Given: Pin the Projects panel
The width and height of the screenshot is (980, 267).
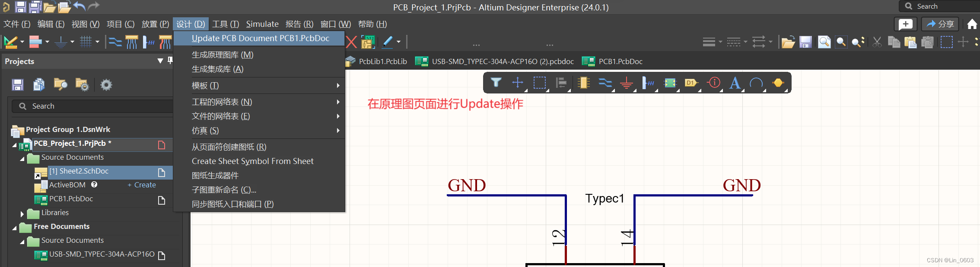Looking at the screenshot, I should click(x=170, y=61).
